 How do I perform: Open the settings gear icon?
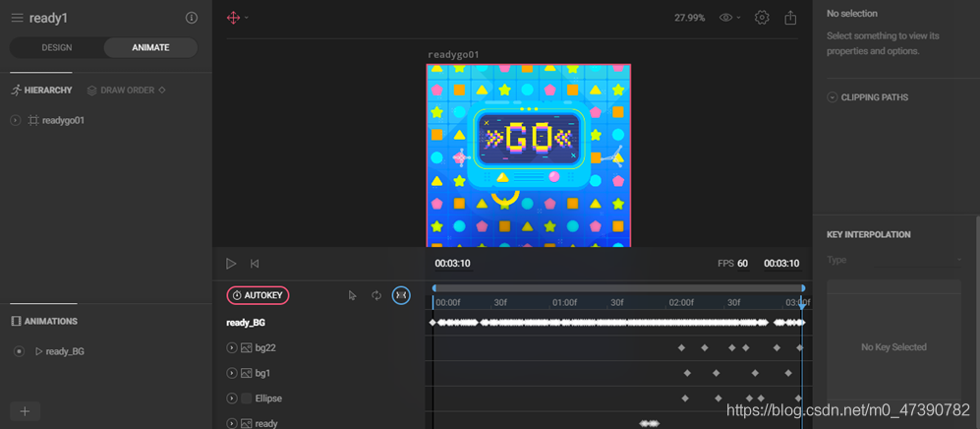click(x=762, y=18)
